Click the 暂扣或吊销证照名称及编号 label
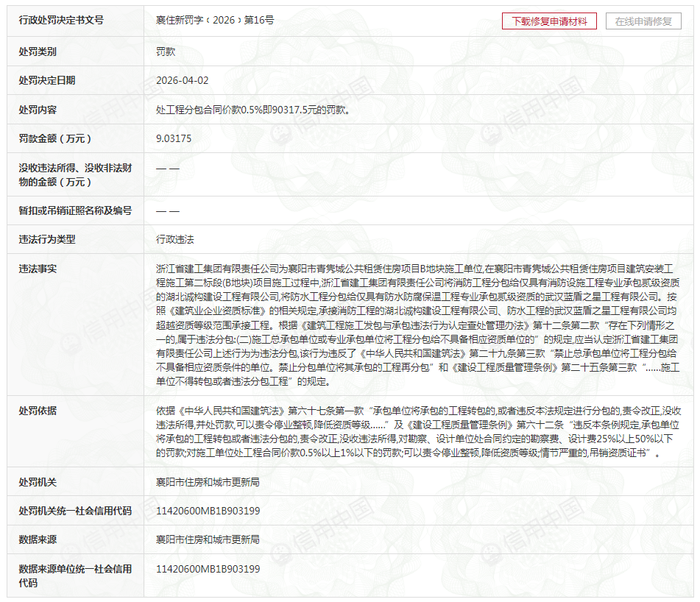 (x=75, y=210)
